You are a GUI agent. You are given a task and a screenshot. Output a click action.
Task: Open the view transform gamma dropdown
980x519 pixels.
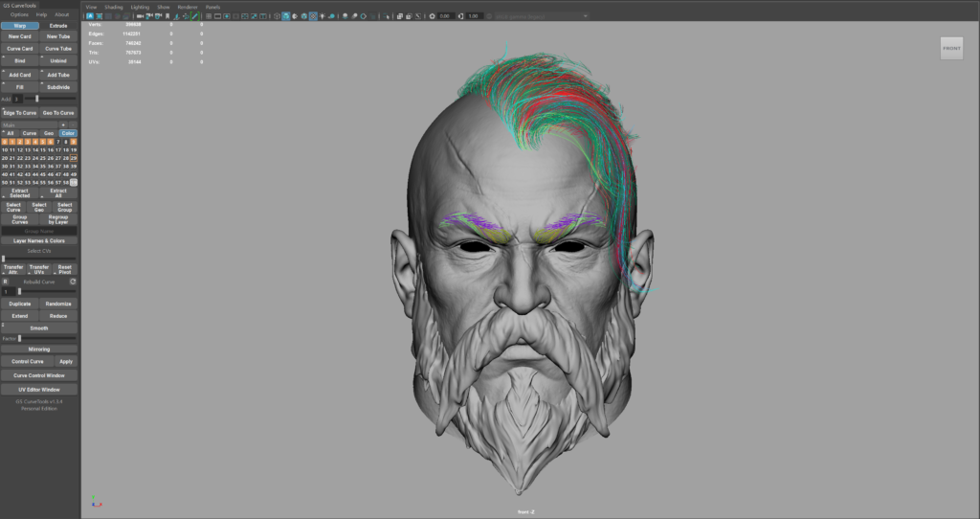tap(541, 16)
